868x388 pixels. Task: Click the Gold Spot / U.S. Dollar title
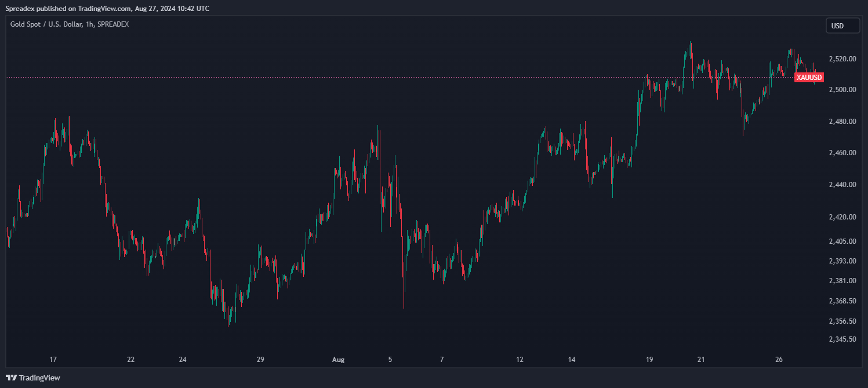[x=70, y=24]
